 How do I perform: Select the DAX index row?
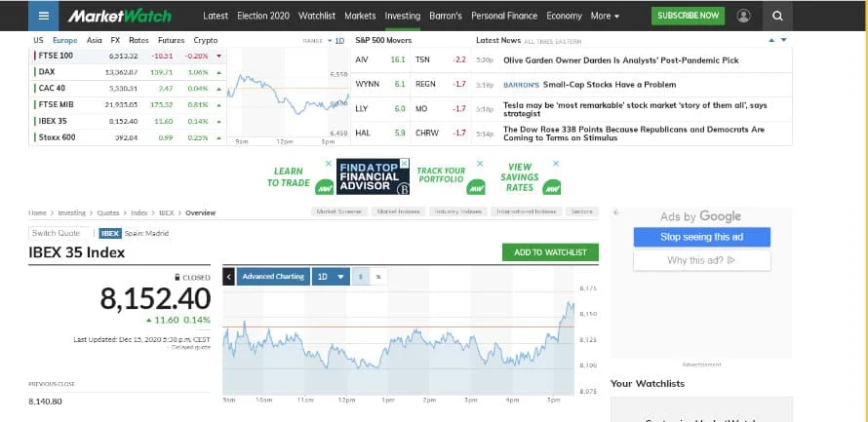[128, 72]
